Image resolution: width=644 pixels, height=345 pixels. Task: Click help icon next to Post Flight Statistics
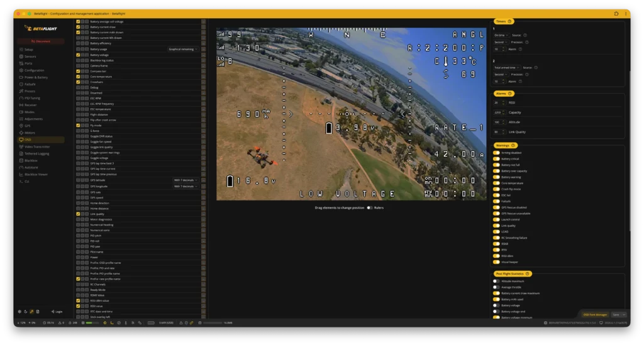(x=528, y=273)
